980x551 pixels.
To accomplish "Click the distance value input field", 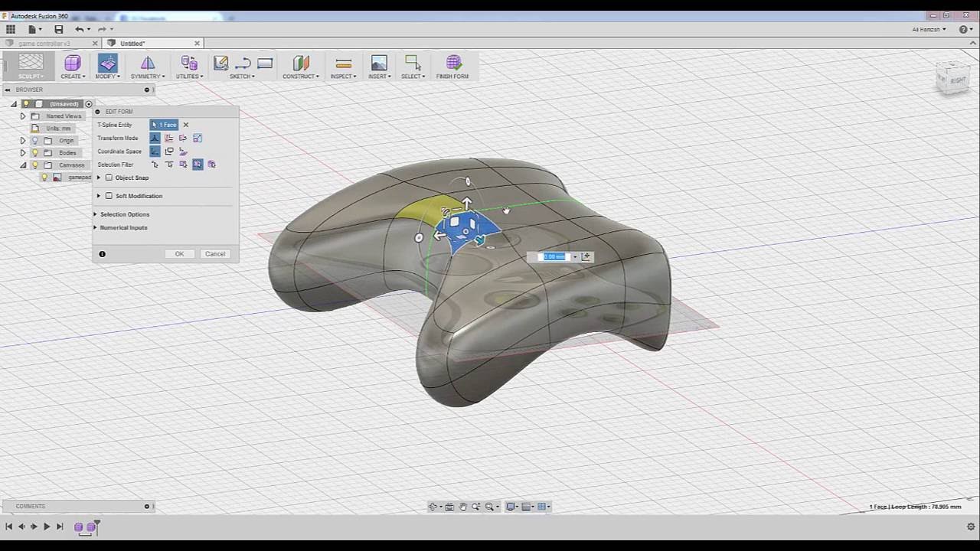I will (x=554, y=257).
